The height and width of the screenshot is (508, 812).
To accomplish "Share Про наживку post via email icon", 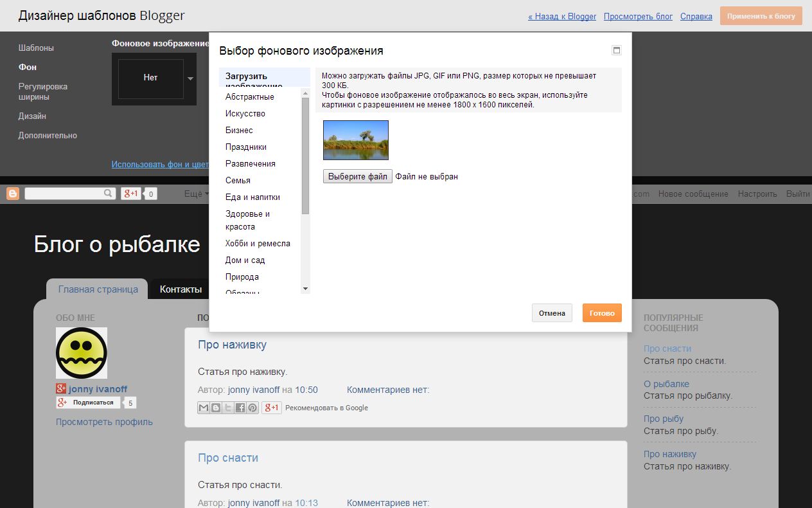I will point(204,408).
